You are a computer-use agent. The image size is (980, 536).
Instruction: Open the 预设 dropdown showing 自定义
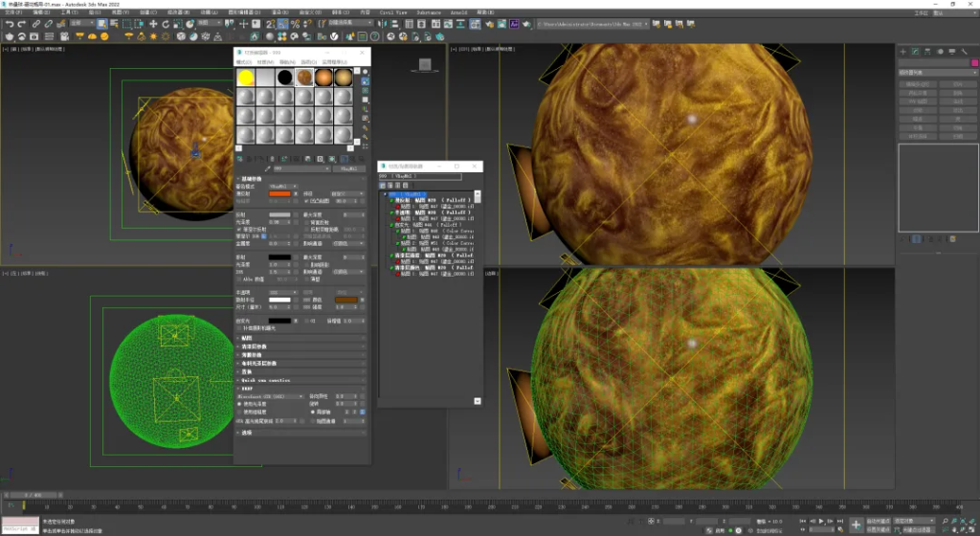[346, 193]
